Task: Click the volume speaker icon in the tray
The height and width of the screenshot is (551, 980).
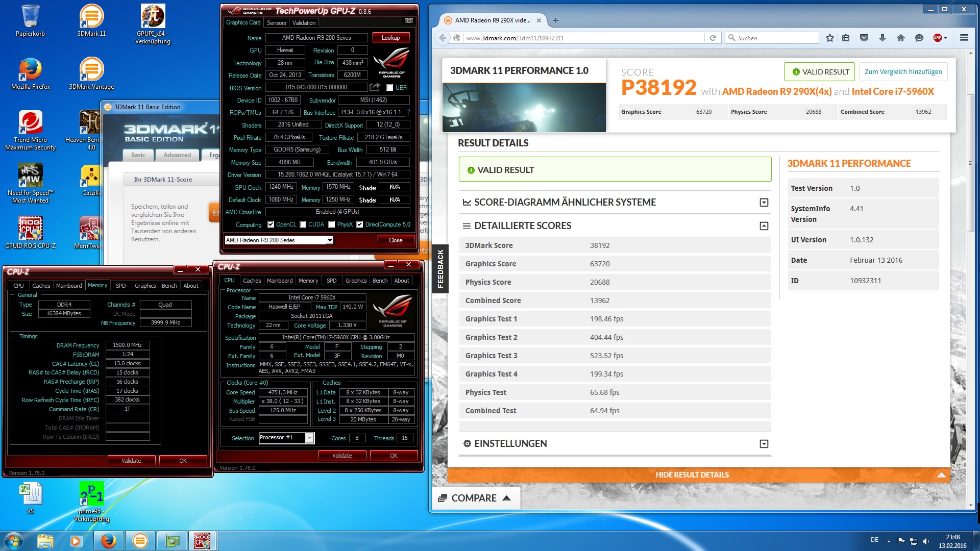Action: (926, 541)
